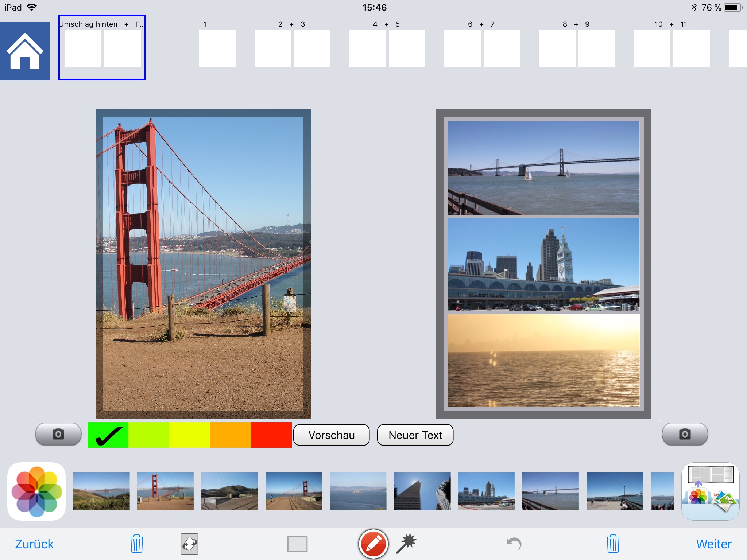Select the Ferry Building photo on right page
The image size is (747, 560).
tap(543, 264)
